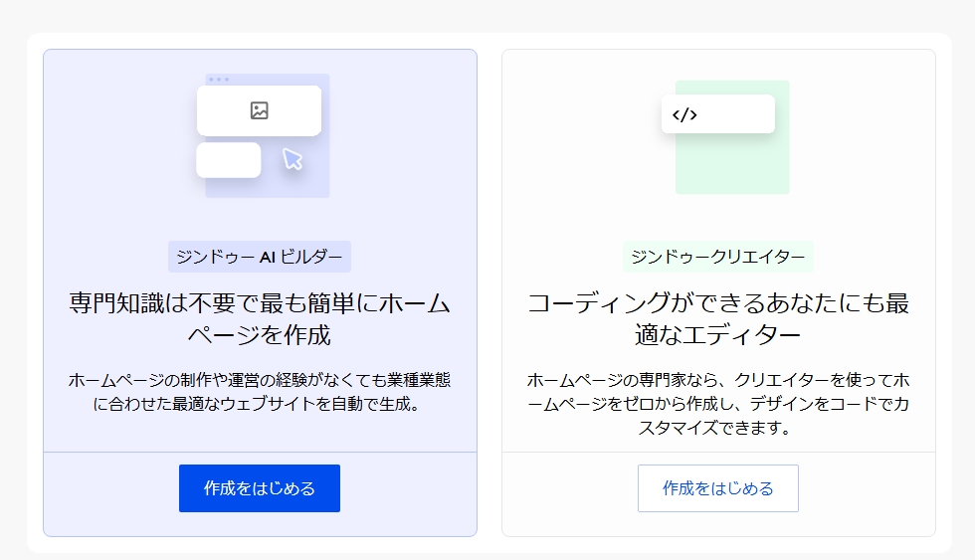975x560 pixels.
Task: Click the small white box beside cursor arrow
Action: [228, 160]
